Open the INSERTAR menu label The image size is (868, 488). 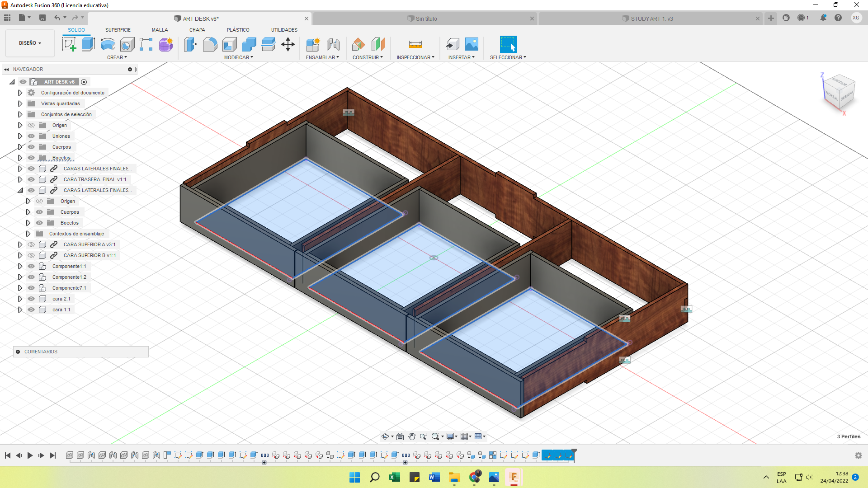[x=462, y=57]
